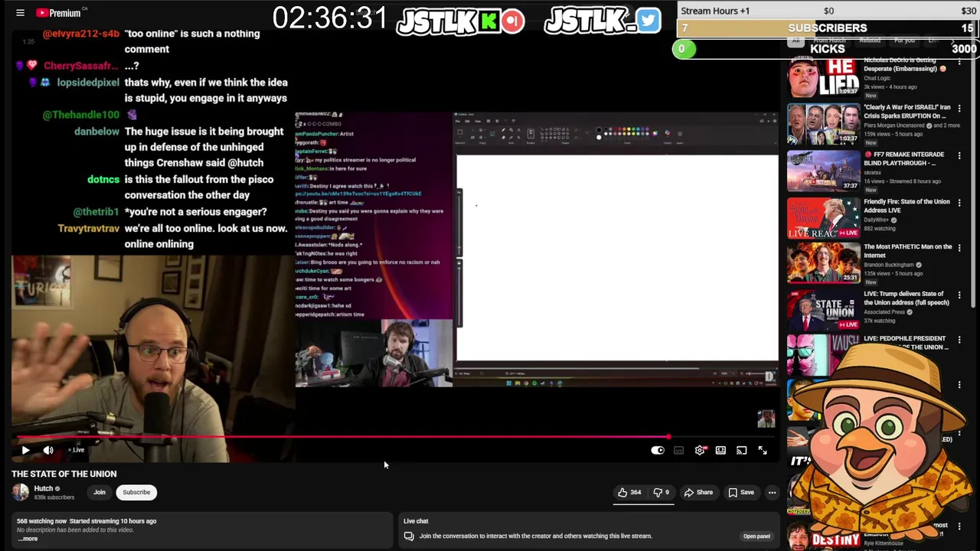Click the white Paint canvas in the video

[x=617, y=257]
